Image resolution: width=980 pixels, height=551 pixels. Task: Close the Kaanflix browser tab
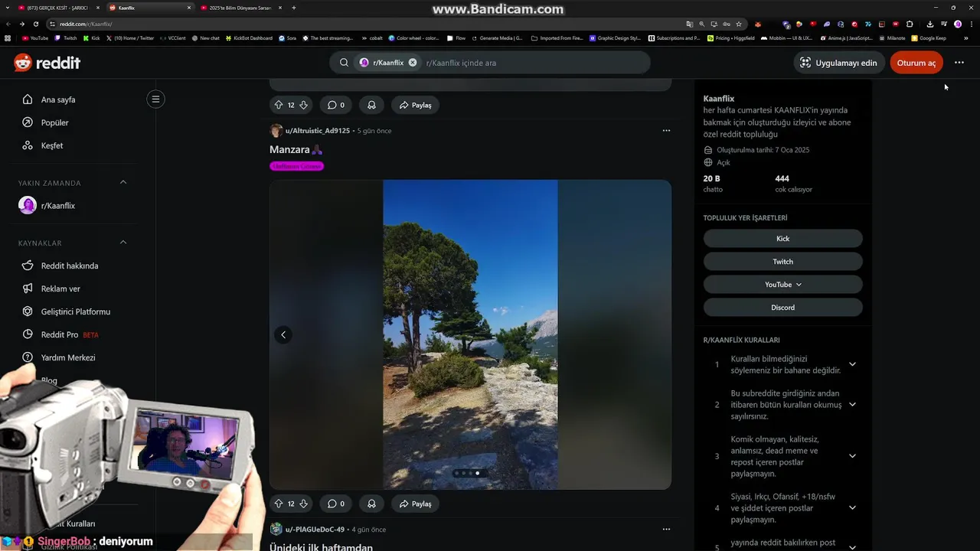click(189, 8)
